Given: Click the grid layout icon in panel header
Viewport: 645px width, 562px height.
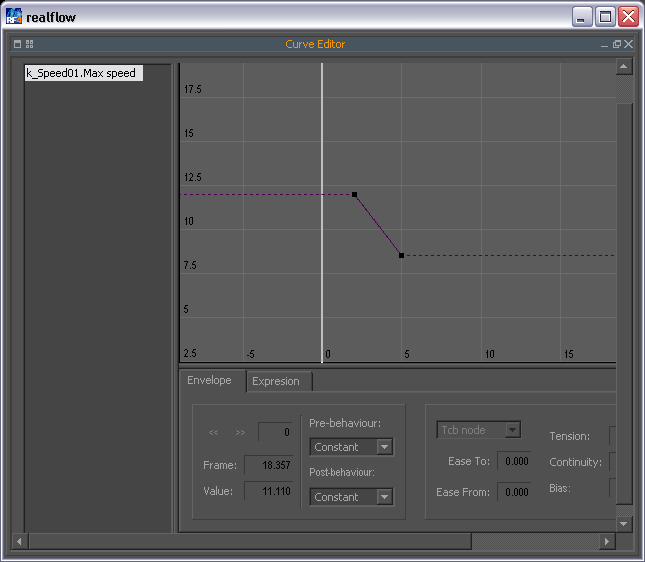Looking at the screenshot, I should (x=30, y=44).
